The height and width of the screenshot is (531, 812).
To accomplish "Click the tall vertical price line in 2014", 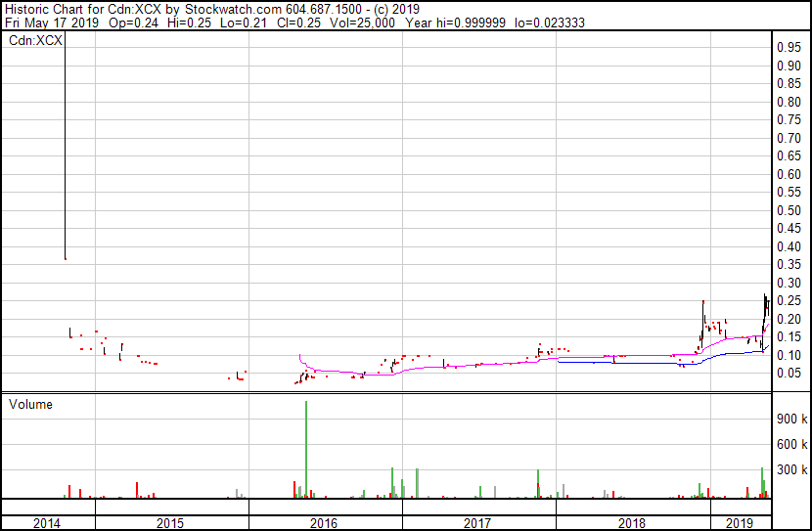I will [x=65, y=147].
